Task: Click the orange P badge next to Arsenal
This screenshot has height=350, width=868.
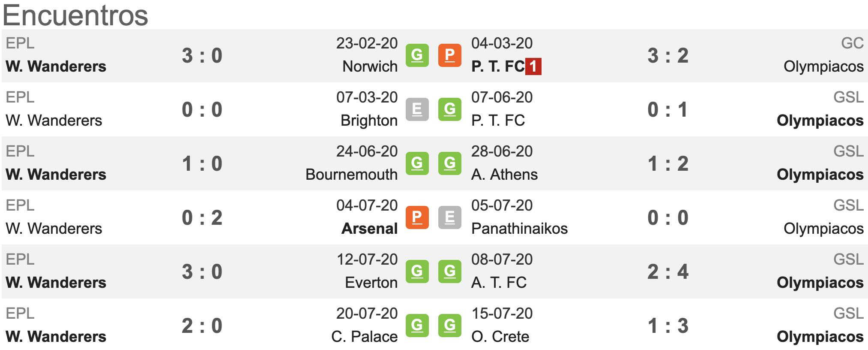Action: coord(417,217)
